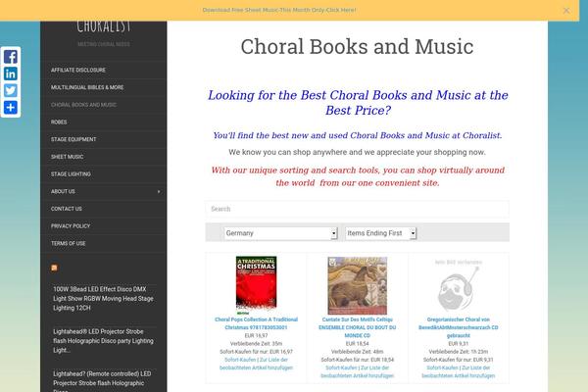Open the Items Ending First sort dropdown
588x392 pixels.
click(x=380, y=233)
